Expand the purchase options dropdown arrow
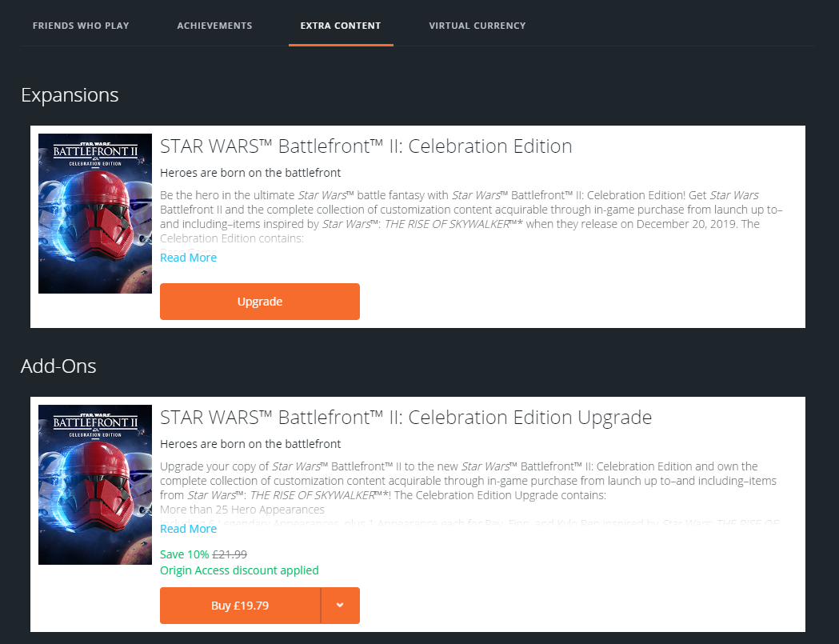This screenshot has width=839, height=644. (340, 606)
